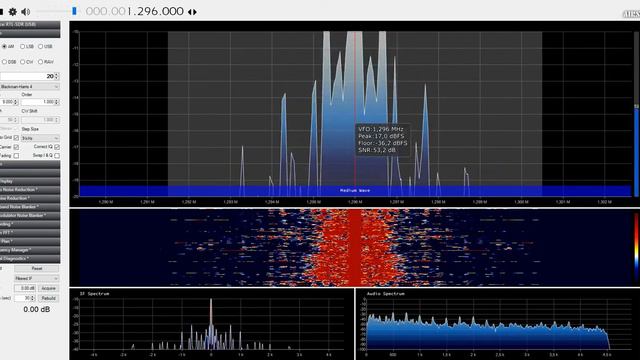The height and width of the screenshot is (360, 640).
Task: Open the Blackman-Harris 4 filter dropdown
Action: [x=29, y=87]
